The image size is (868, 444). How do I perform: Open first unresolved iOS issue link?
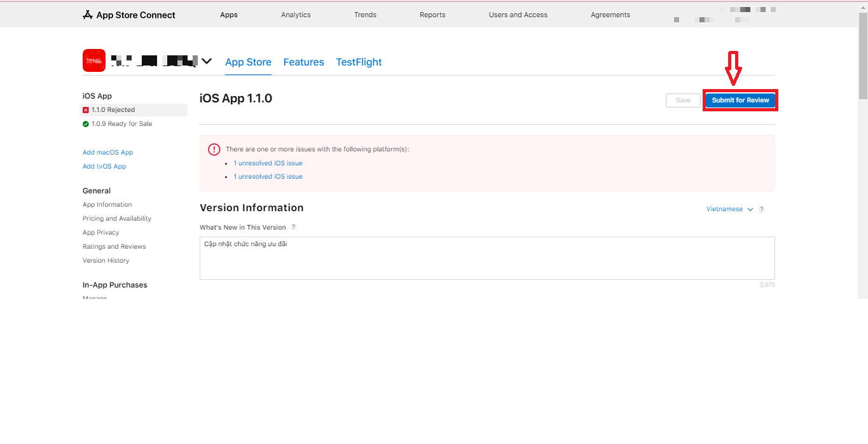268,163
